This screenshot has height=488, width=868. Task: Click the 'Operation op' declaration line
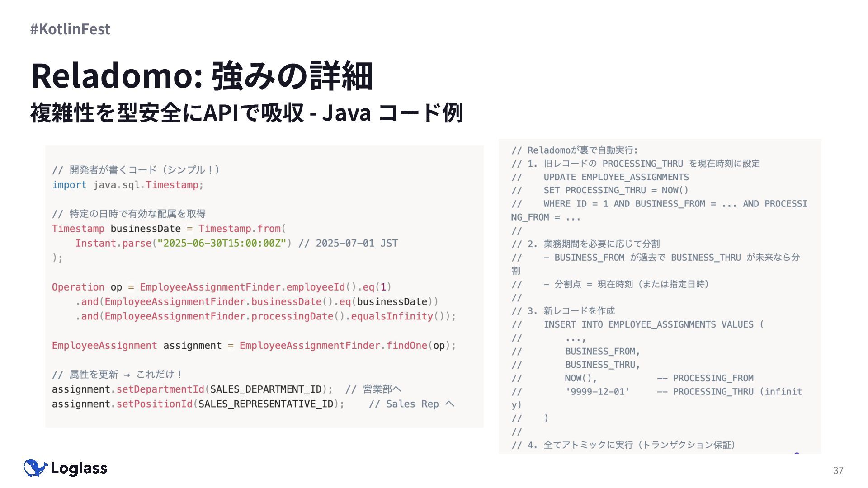[x=222, y=287]
